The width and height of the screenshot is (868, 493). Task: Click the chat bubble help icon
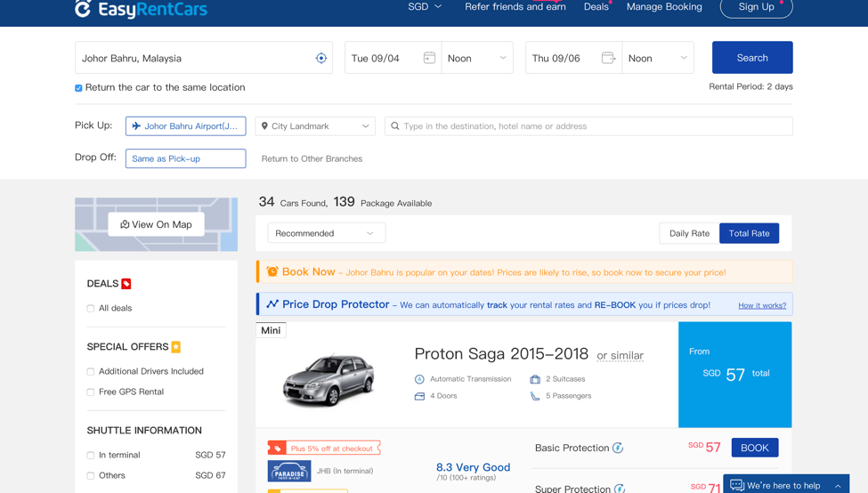(x=737, y=485)
